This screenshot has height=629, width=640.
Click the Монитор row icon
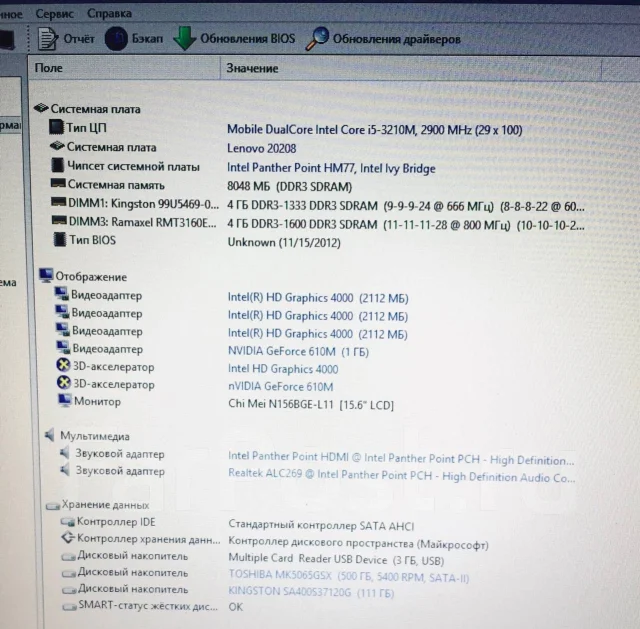pos(64,400)
